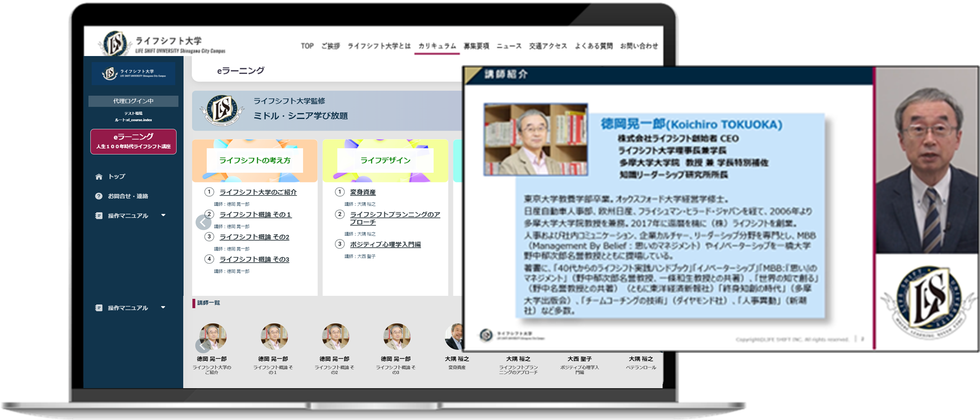Open 募集要項 in the top navigation

(x=476, y=46)
